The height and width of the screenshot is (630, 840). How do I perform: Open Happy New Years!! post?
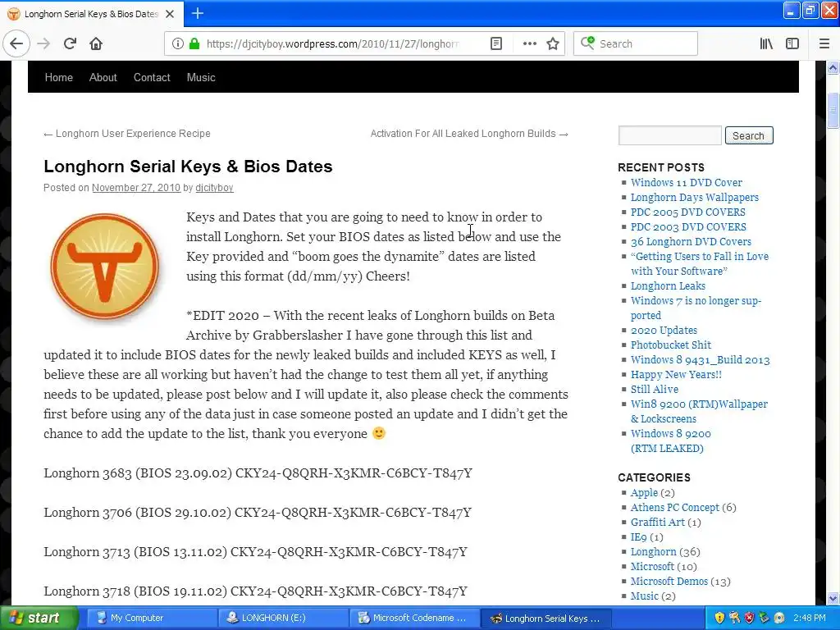676,374
